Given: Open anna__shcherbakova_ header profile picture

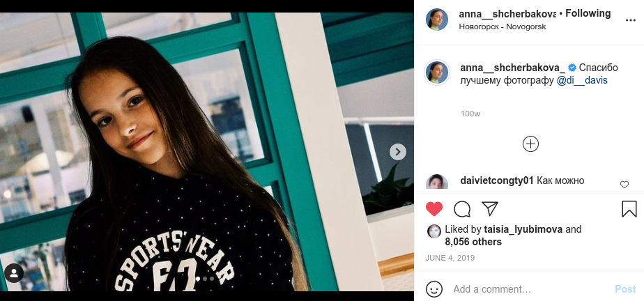Looking at the screenshot, I should coord(437,20).
